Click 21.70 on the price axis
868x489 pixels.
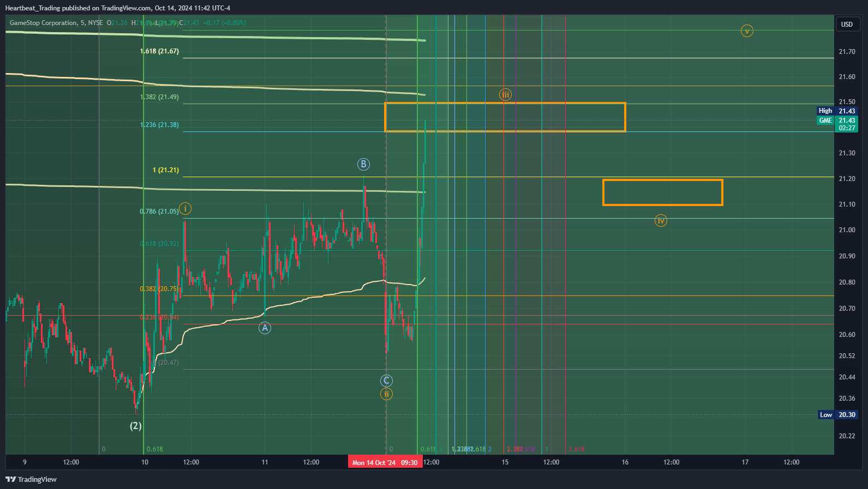pos(847,52)
